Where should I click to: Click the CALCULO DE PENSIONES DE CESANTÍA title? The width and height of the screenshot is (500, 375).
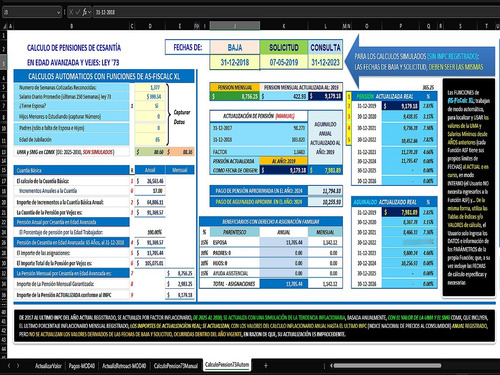pyautogui.click(x=74, y=48)
